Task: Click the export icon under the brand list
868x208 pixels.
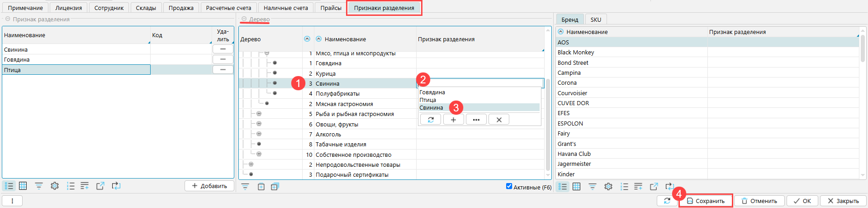Action: point(654,186)
